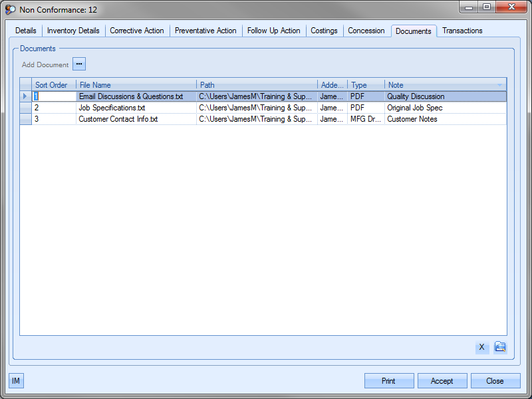The height and width of the screenshot is (399, 532).
Task: Click the IM button at bottom left
Action: (x=16, y=381)
